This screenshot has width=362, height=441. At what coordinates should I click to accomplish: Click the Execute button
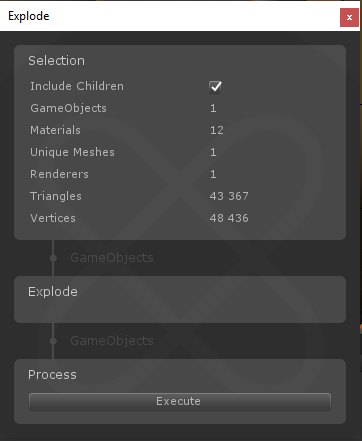(x=180, y=401)
